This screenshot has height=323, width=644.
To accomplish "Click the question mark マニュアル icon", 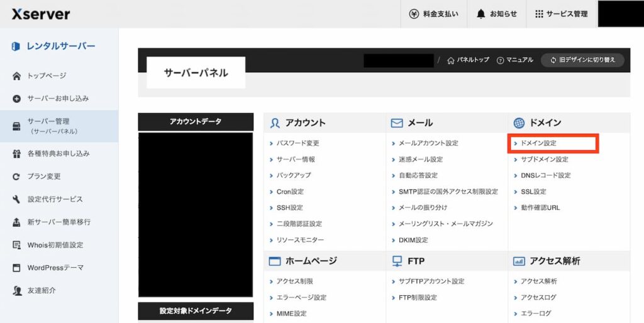I will click(x=501, y=60).
